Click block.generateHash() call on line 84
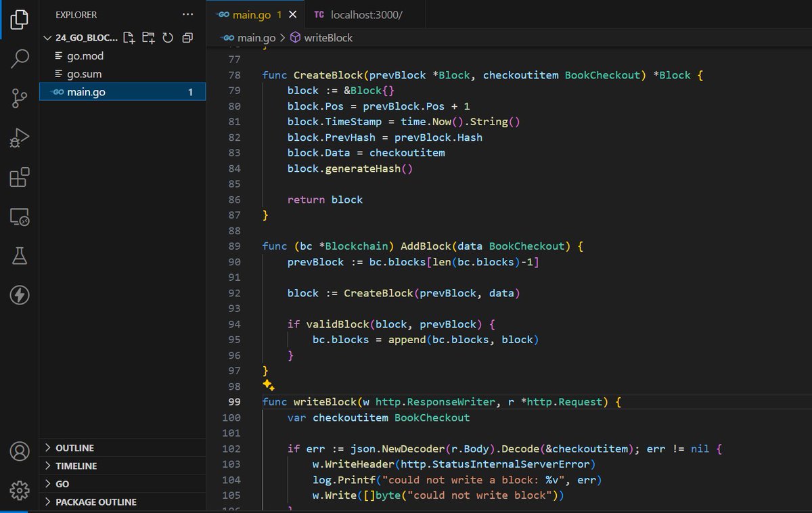Viewport: 812px width, 513px height. (350, 169)
